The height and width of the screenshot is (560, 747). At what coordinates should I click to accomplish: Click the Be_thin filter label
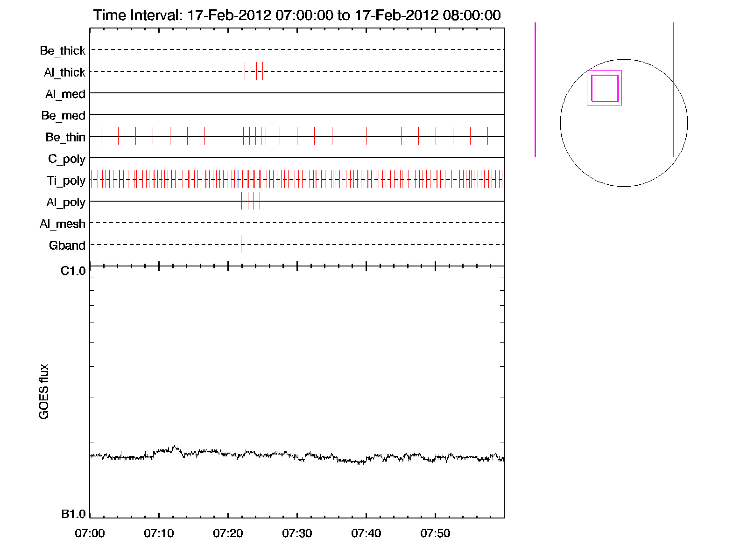pos(65,137)
